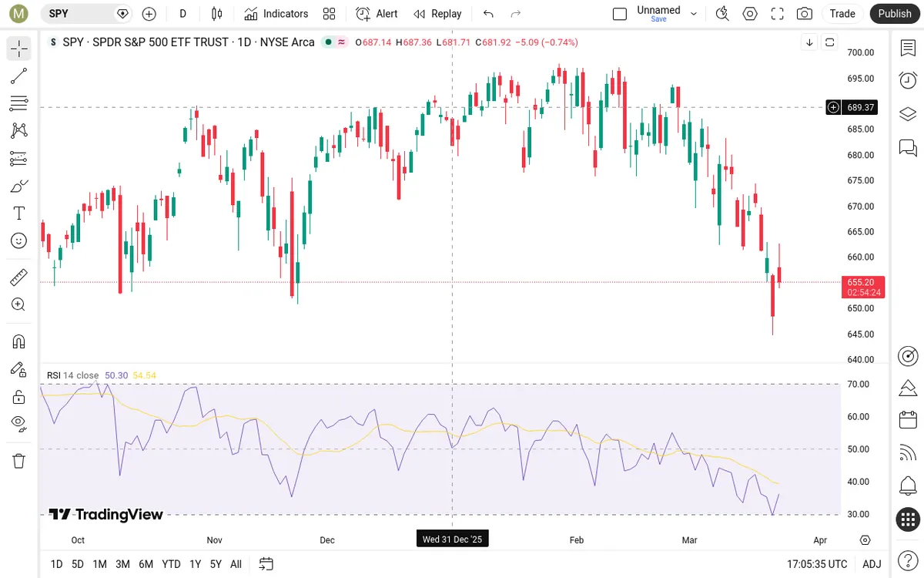Viewport: 924px width, 578px height.
Task: Click the loop-arrows button beside the collapse arrow
Action: click(830, 42)
